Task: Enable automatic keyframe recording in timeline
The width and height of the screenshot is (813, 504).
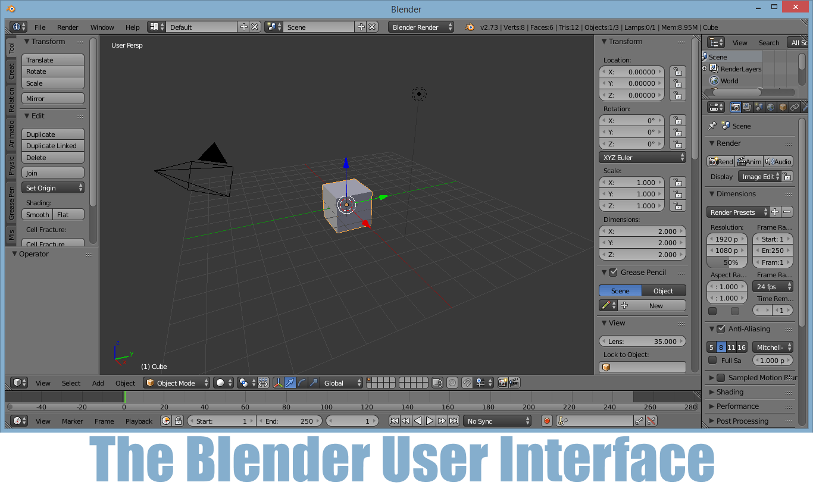Action: pyautogui.click(x=547, y=421)
